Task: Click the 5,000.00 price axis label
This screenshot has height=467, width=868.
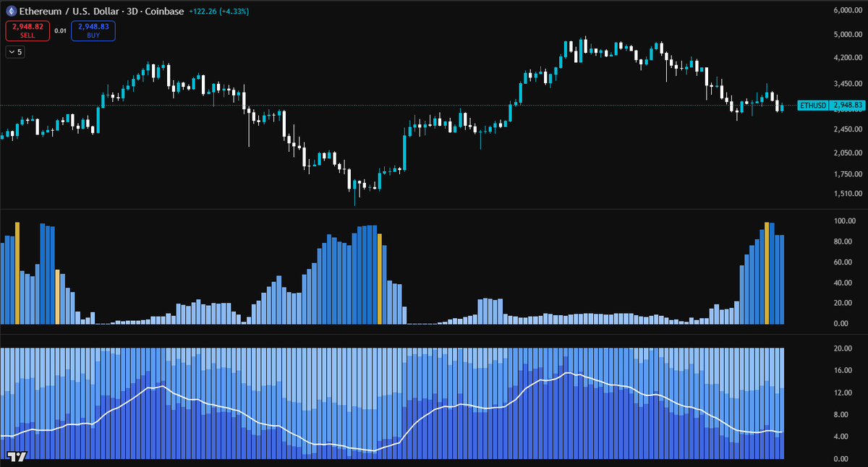Action: pyautogui.click(x=848, y=34)
